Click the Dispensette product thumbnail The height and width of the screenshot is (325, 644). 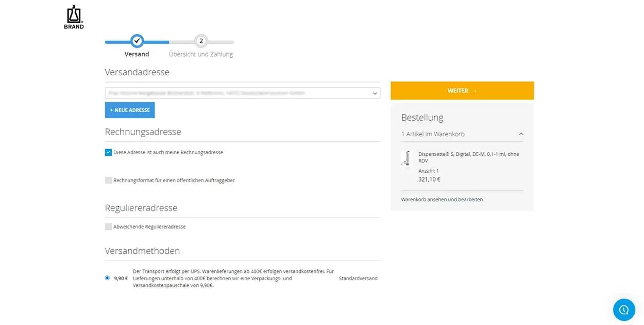click(x=406, y=159)
